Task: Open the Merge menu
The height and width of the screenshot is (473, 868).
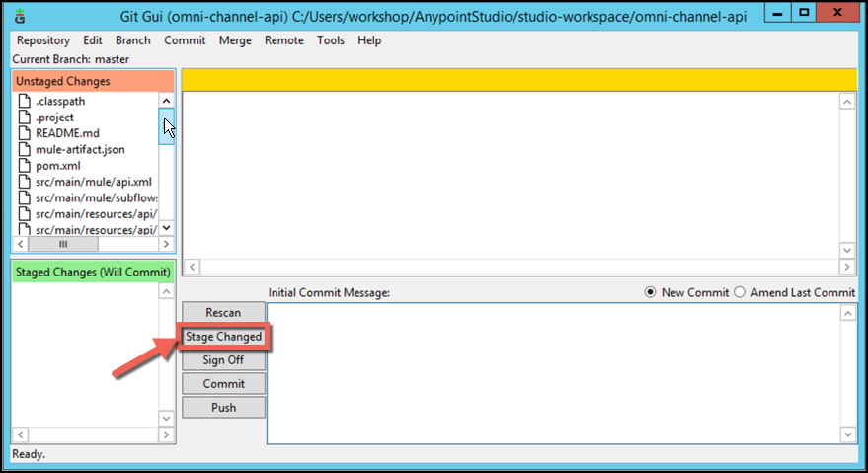Action: click(x=235, y=40)
